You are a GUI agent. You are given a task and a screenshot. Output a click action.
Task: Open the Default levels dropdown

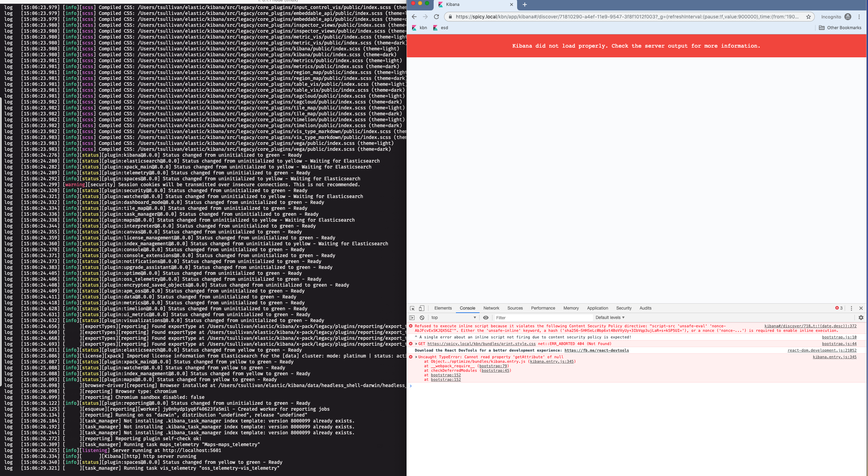coord(610,318)
